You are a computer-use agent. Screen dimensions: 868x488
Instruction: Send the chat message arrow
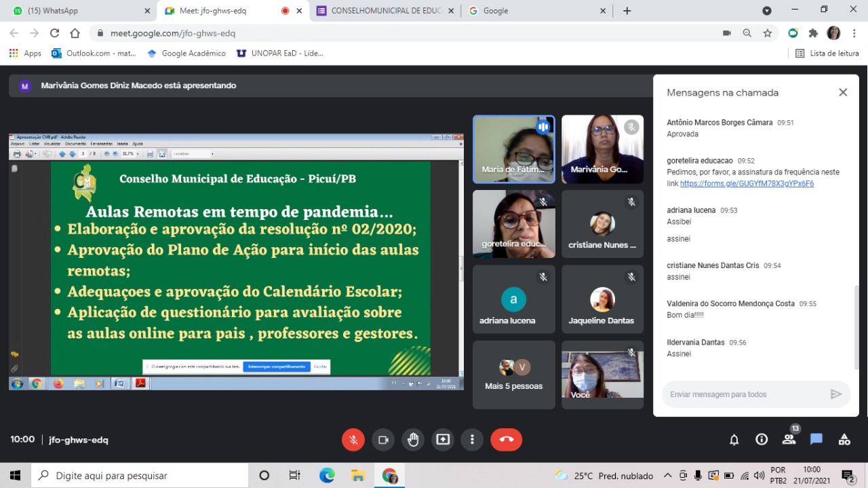836,394
